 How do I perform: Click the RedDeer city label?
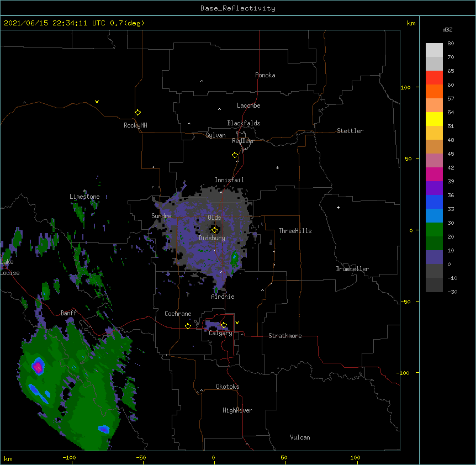(x=243, y=141)
